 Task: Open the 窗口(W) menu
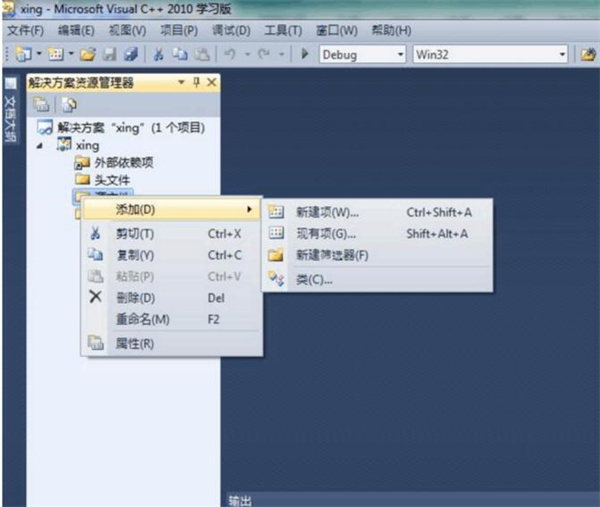pos(337,30)
